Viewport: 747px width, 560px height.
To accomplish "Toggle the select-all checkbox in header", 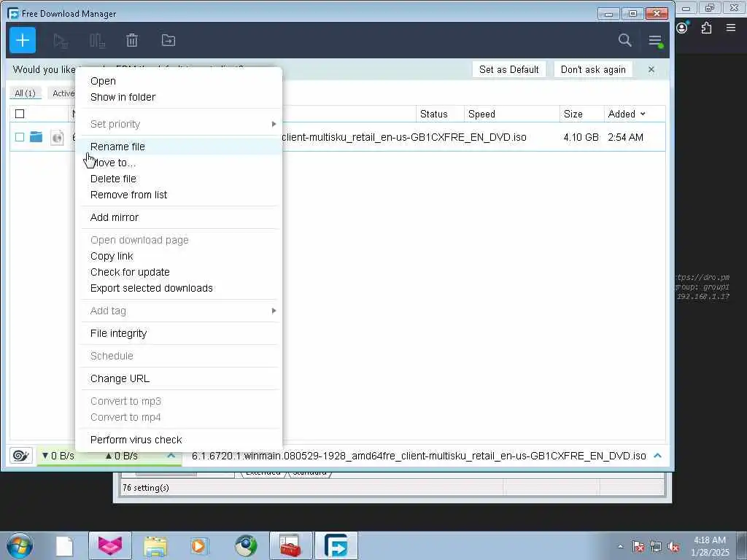I will click(x=20, y=114).
